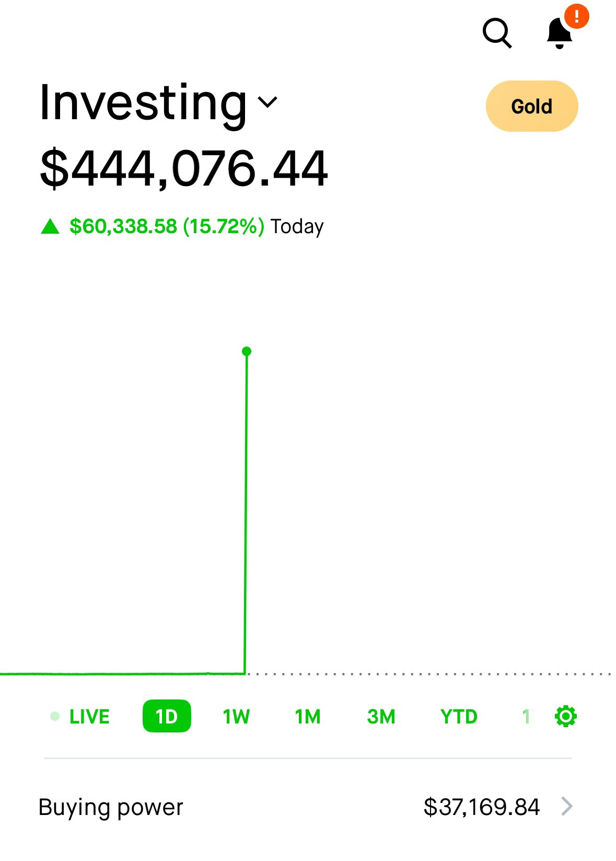Expand the Investing account dropdown chevron
Image resolution: width=616 pixels, height=861 pixels.
pyautogui.click(x=268, y=102)
